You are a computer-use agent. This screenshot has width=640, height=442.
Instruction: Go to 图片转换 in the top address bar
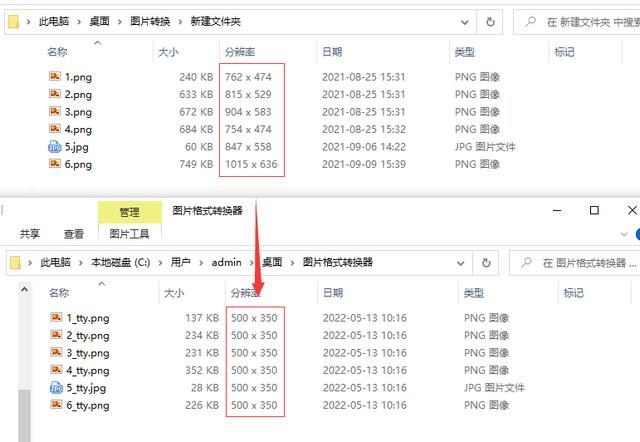[150, 22]
